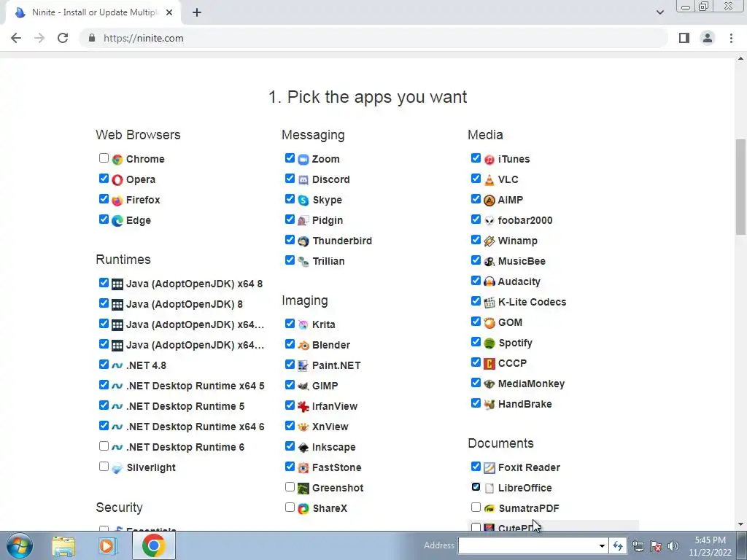Click the Opera logo icon
This screenshot has width=747, height=560.
point(117,179)
